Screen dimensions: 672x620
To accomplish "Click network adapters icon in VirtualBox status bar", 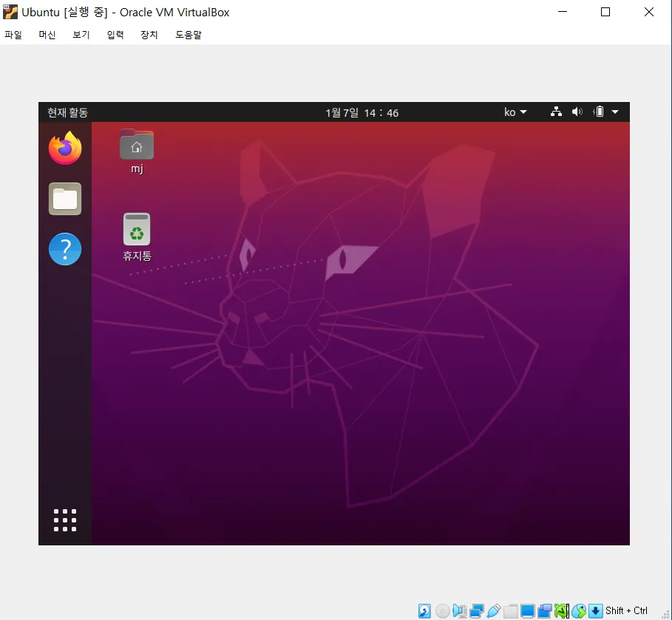I will tap(477, 610).
